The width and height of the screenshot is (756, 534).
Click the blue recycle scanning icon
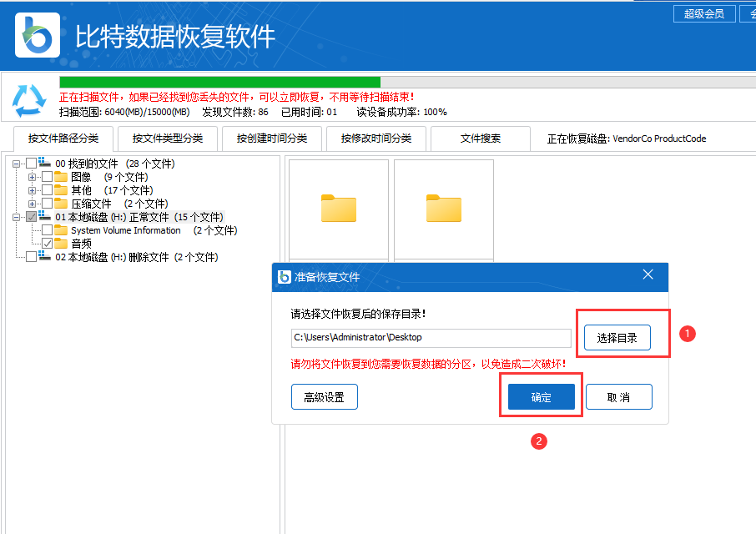(x=29, y=101)
